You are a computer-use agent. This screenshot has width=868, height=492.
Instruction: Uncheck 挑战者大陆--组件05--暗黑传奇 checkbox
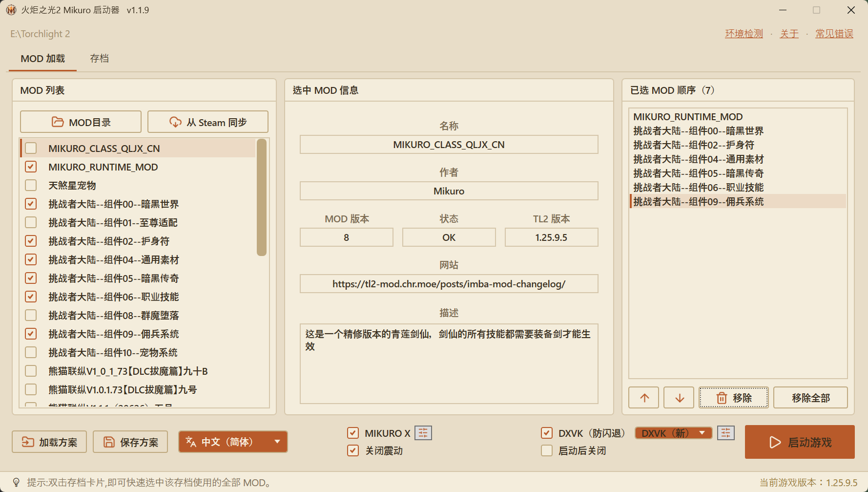pos(31,278)
